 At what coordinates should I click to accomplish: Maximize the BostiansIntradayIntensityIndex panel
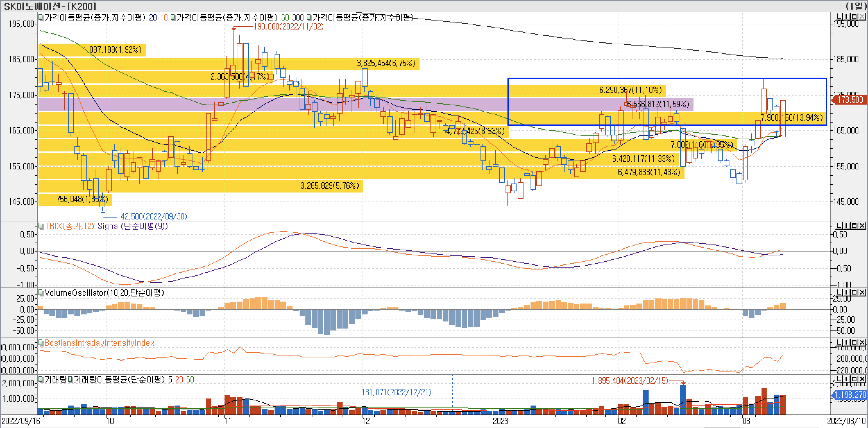pos(854,342)
